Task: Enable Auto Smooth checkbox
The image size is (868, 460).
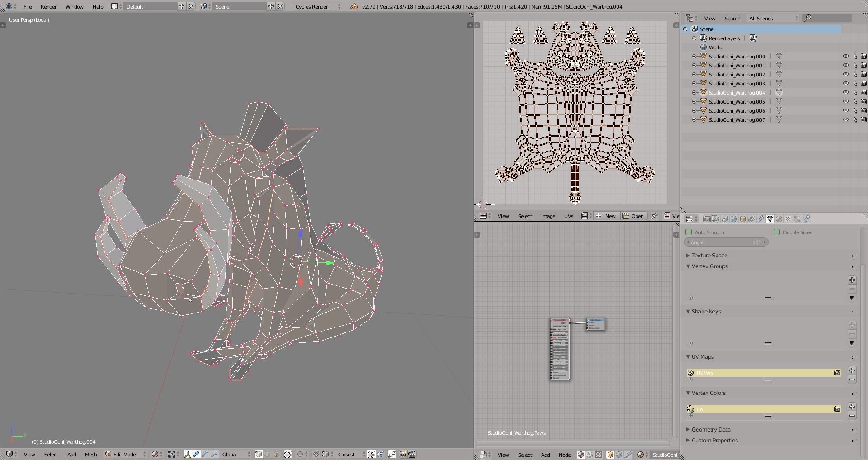Action: coord(689,232)
